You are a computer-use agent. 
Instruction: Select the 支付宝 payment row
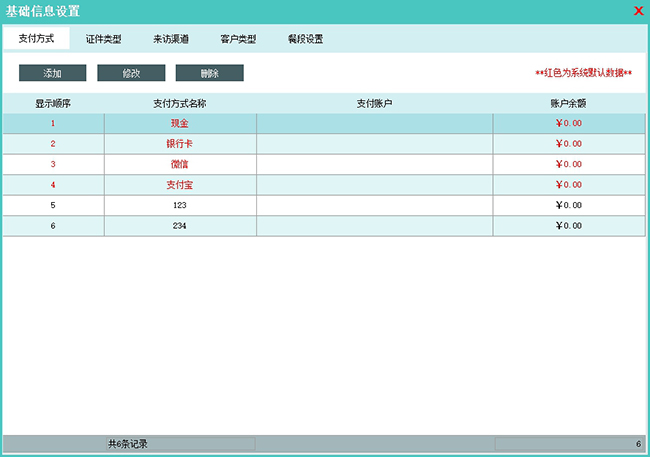tap(180, 185)
